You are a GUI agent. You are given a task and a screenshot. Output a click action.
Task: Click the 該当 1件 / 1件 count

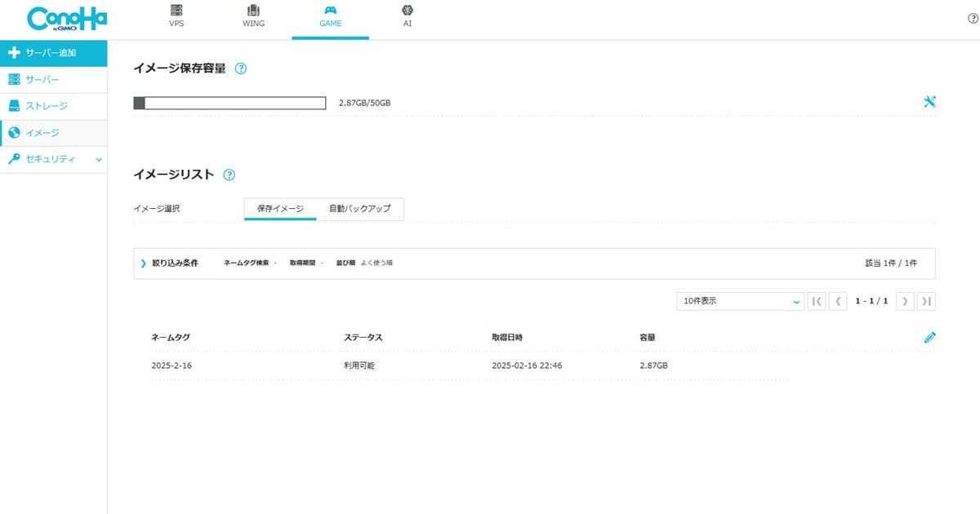[891, 264]
